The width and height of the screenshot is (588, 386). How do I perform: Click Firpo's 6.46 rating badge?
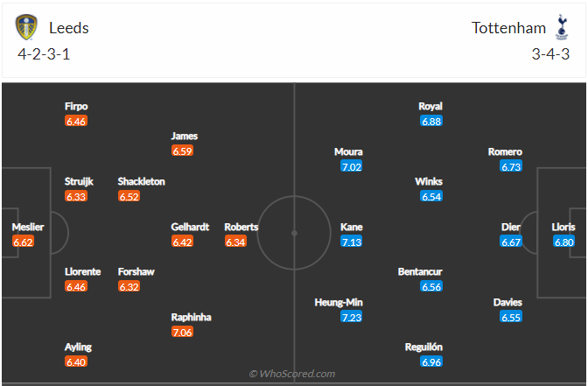(76, 121)
